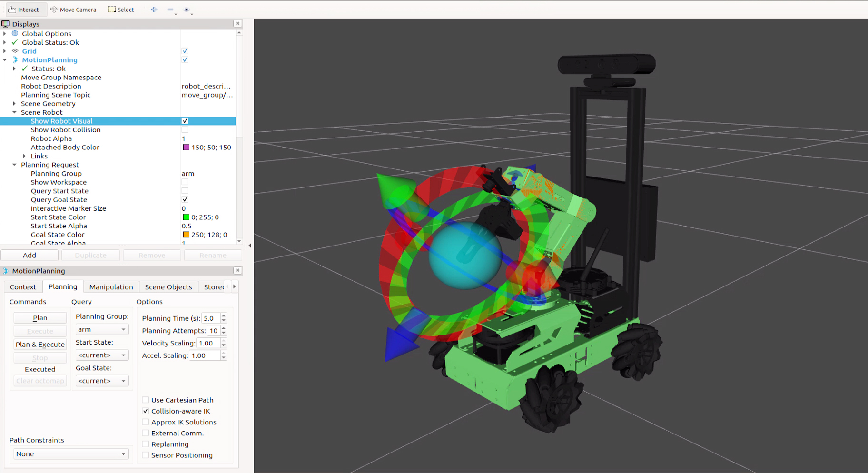Close the MotionPlanning panel
Screen dimensions: 868x473
coord(237,270)
